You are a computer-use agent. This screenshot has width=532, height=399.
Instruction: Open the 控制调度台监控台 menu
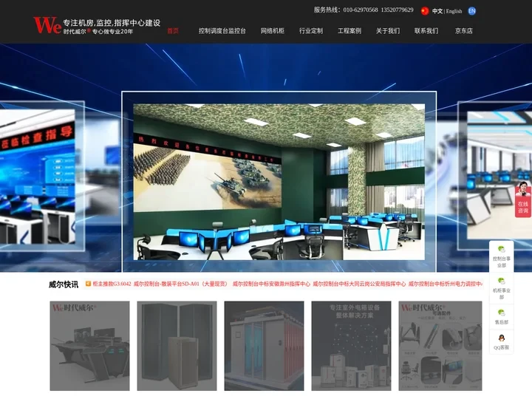point(222,31)
